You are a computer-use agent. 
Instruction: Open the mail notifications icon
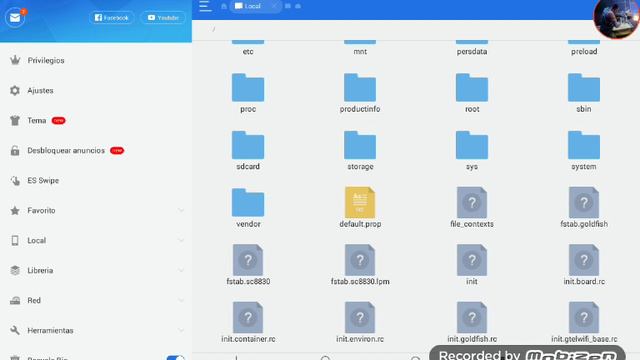[15, 18]
